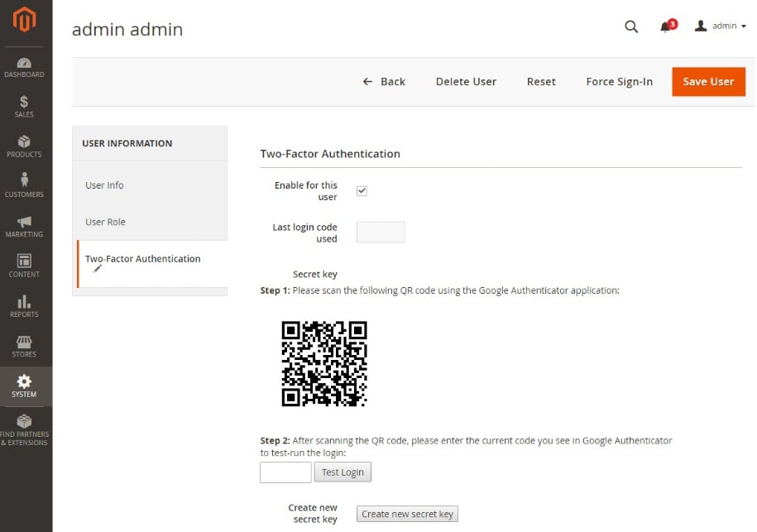Click the orange Save User button

click(708, 82)
